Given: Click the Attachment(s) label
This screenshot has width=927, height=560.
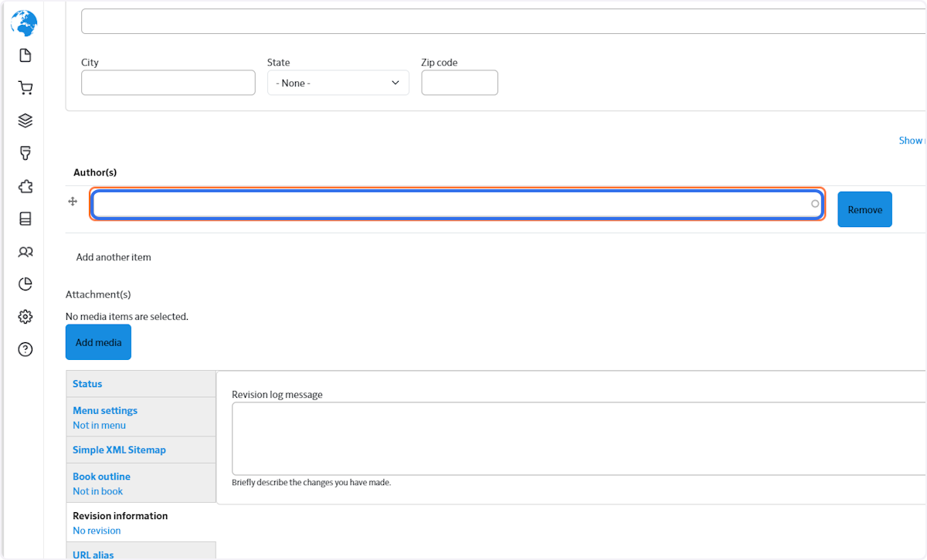Looking at the screenshot, I should coord(98,294).
